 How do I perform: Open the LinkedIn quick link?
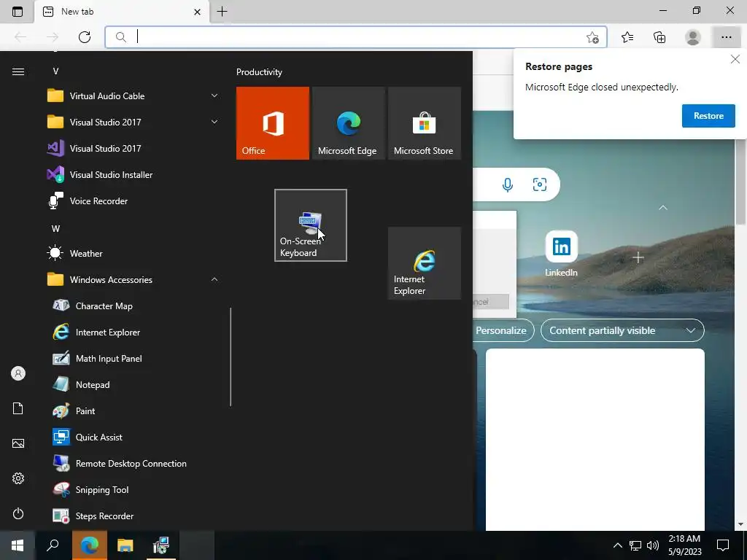tap(561, 254)
